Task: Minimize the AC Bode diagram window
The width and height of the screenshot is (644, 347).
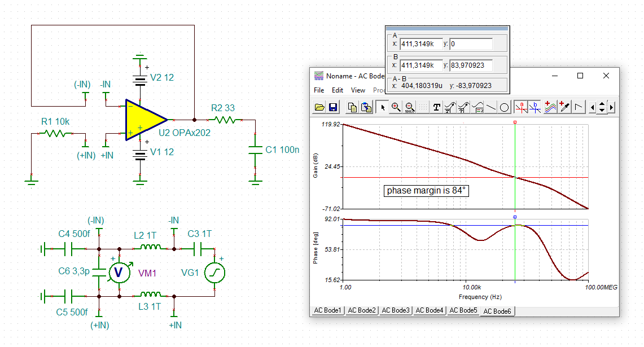Action: click(554, 76)
